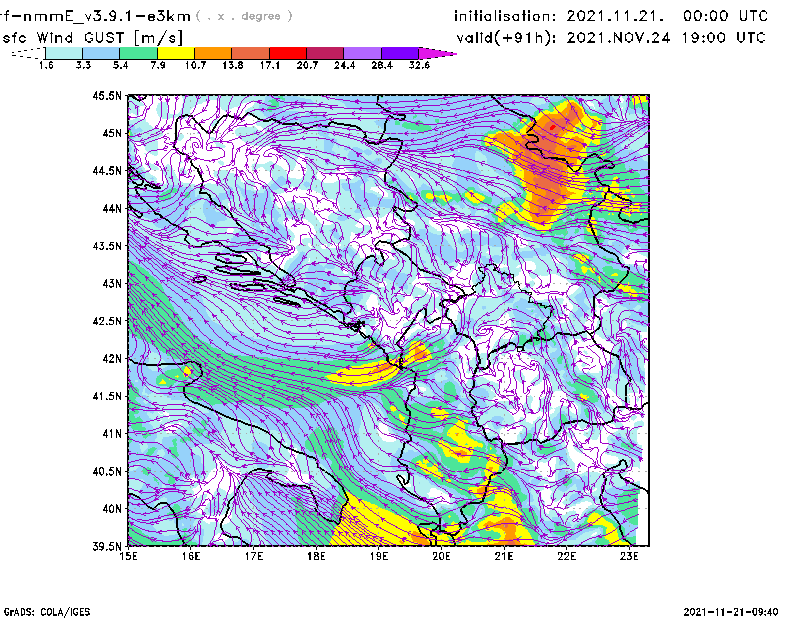Screen dimensions: 800x618
Task: Click the latitude label '41N'
Action: [112, 433]
